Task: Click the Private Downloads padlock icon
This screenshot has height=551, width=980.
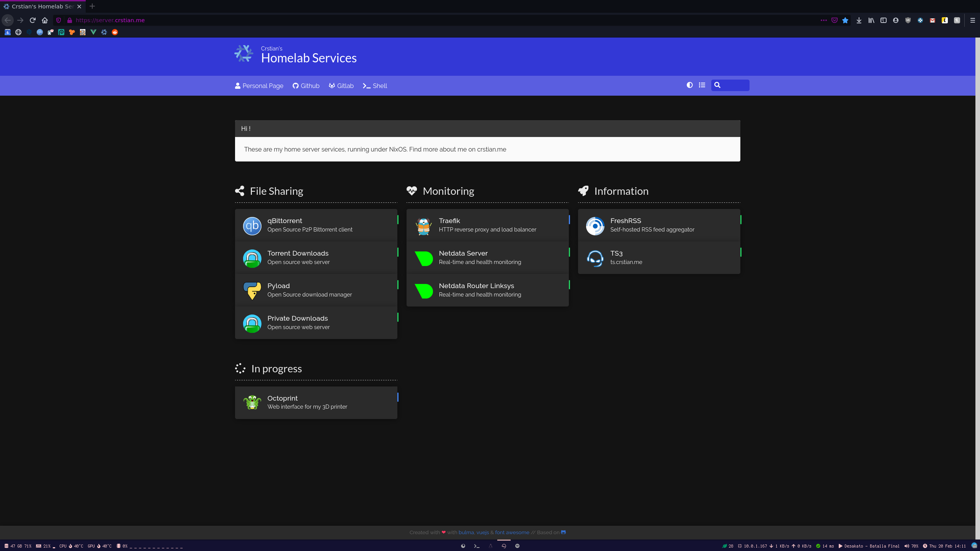Action: tap(252, 323)
